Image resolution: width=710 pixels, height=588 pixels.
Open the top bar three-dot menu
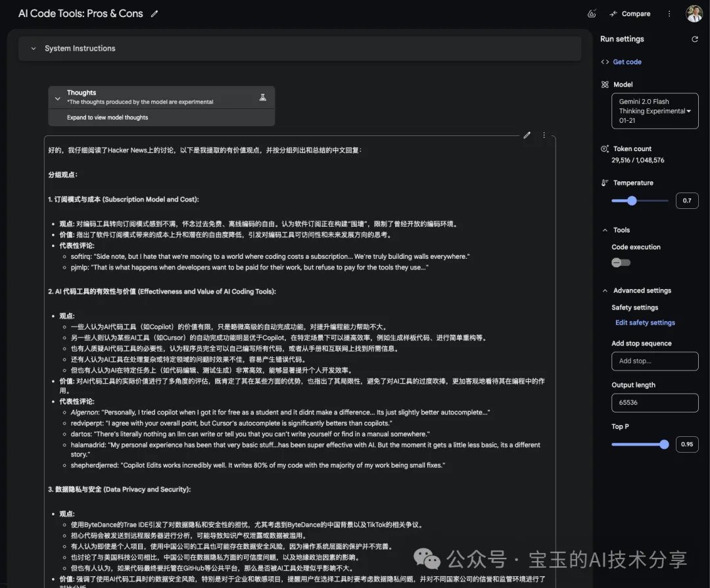click(x=669, y=14)
